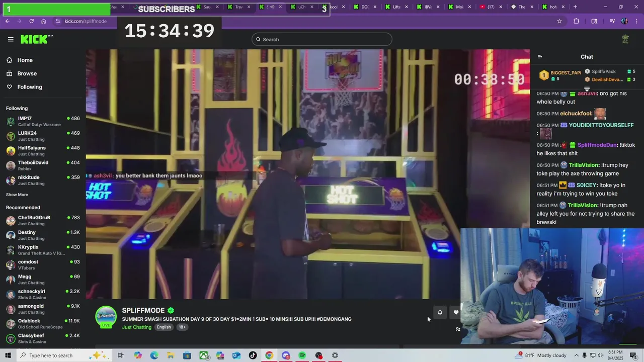Click YOUDIDITTOYOURSELFF username in chat
The image size is (644, 362).
[601, 125]
